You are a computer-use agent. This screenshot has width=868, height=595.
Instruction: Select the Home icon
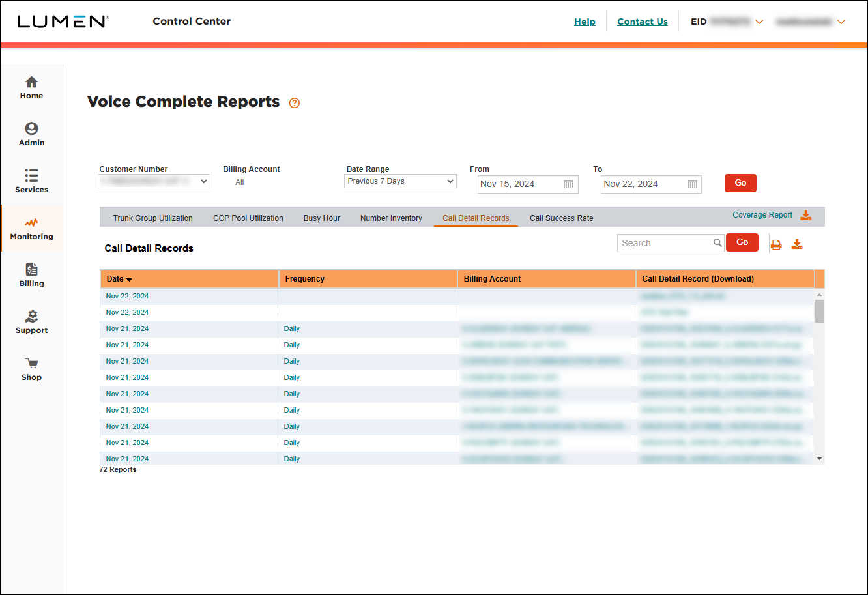(x=31, y=87)
